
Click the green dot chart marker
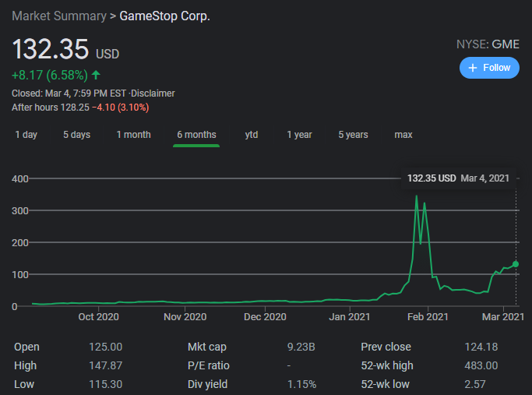pos(516,264)
